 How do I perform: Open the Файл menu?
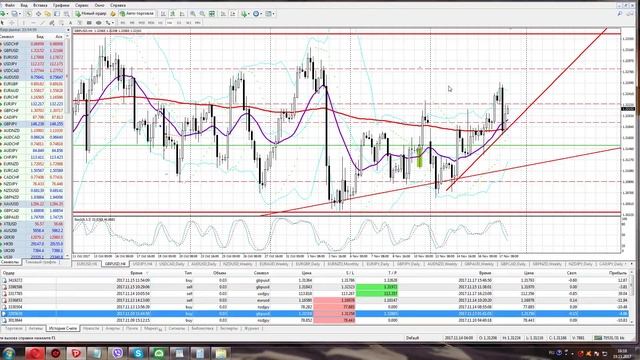[x=9, y=5]
